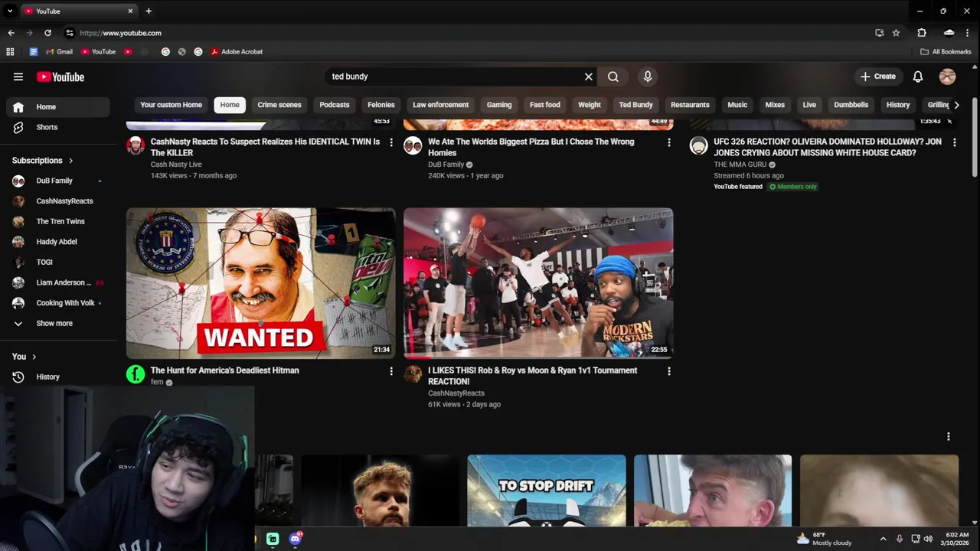980x551 pixels.
Task: Open Adobe Acrobat bookmark
Action: click(x=237, y=52)
